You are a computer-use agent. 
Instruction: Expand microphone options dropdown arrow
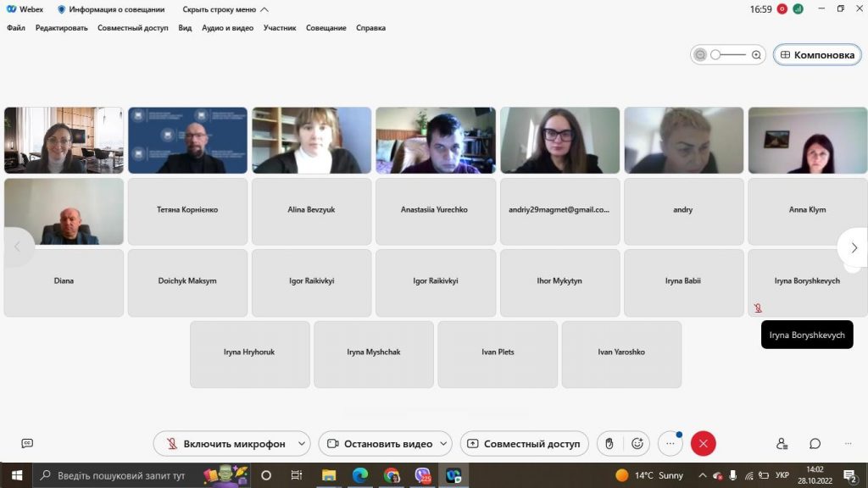click(302, 444)
